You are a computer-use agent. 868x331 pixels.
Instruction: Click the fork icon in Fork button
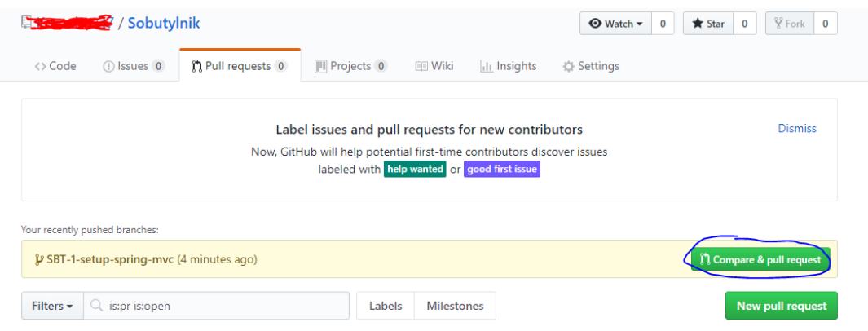pos(778,24)
